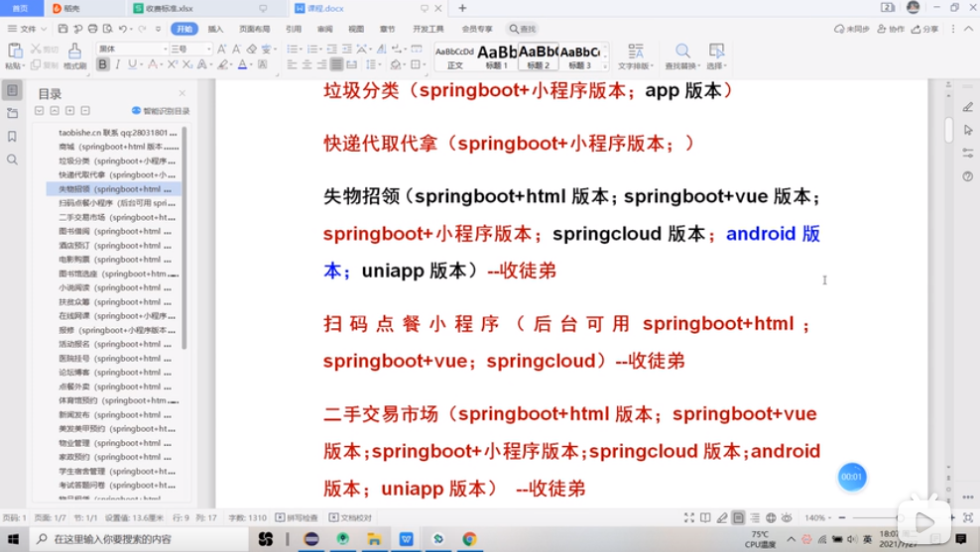Toggle distributed alignment icon
980x552 pixels.
(352, 64)
